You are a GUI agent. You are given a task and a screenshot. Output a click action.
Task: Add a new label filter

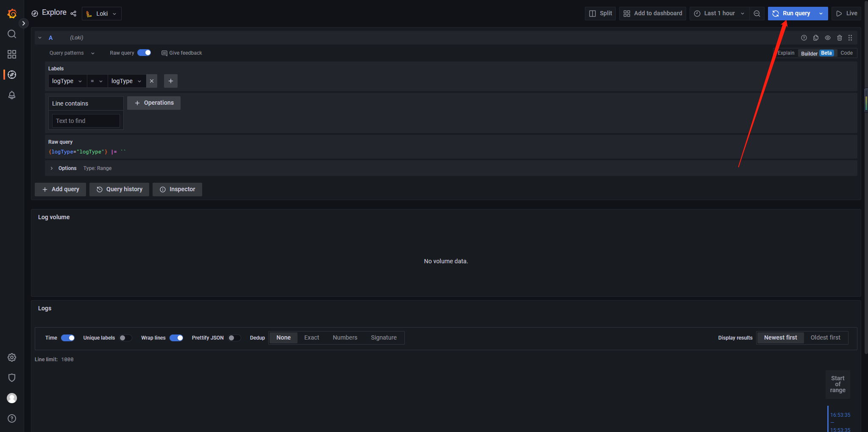click(x=171, y=81)
